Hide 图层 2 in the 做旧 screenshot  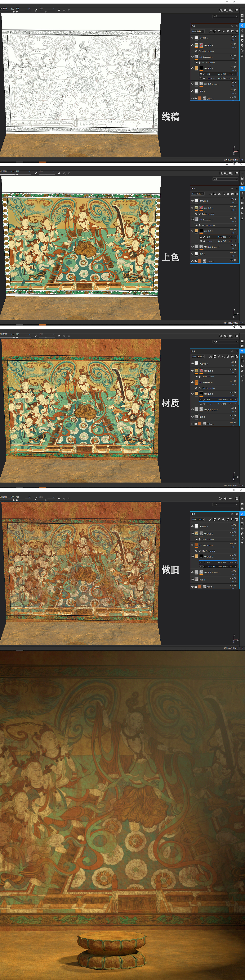192,579
